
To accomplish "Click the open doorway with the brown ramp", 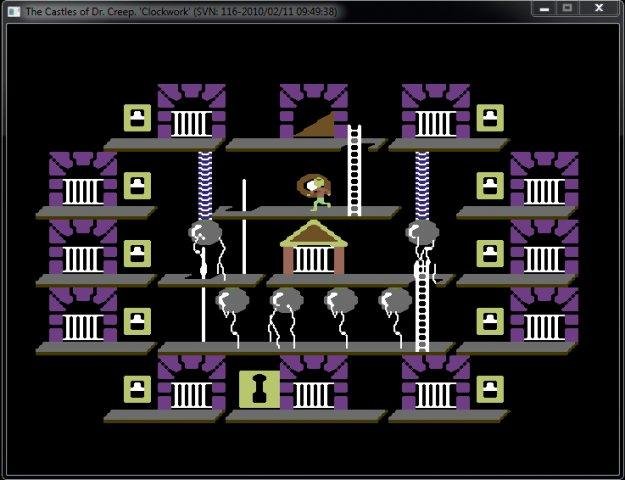I will [313, 113].
